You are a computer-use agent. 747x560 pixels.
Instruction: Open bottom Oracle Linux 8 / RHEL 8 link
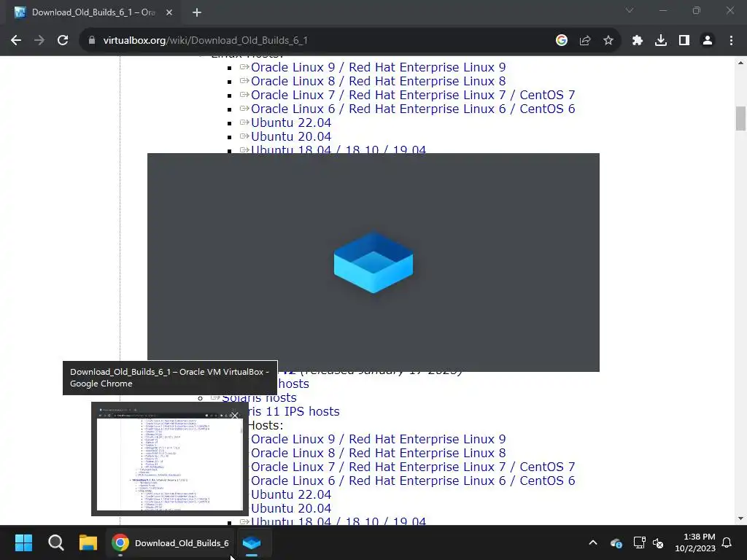pyautogui.click(x=379, y=453)
